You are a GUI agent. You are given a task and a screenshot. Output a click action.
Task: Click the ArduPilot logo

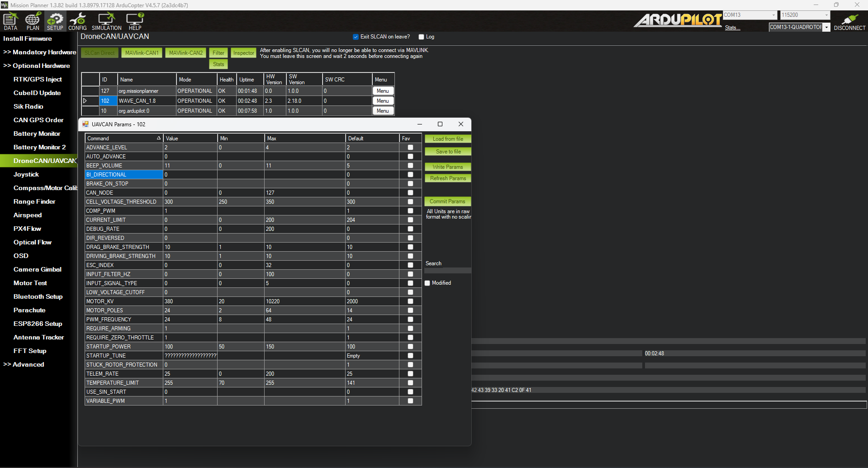pyautogui.click(x=677, y=20)
